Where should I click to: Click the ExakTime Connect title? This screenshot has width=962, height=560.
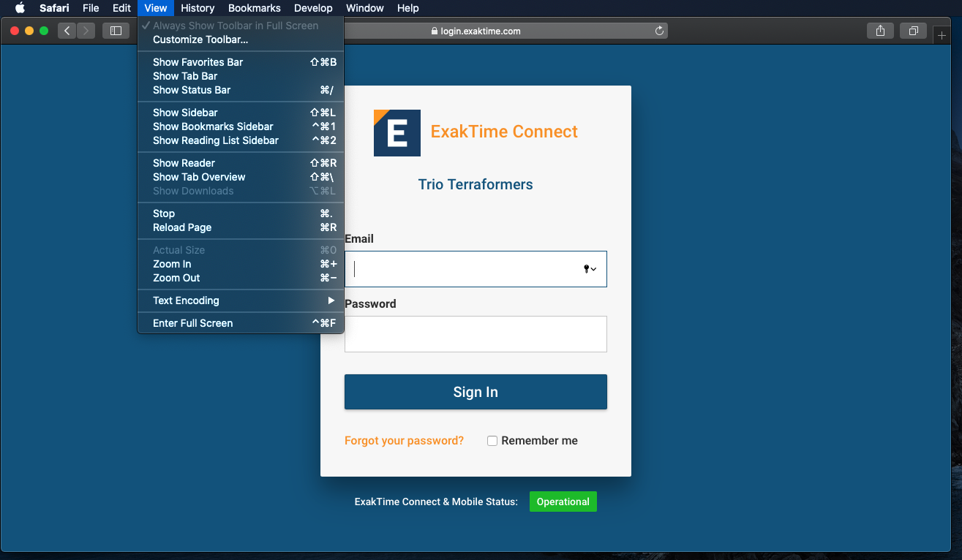tap(504, 132)
